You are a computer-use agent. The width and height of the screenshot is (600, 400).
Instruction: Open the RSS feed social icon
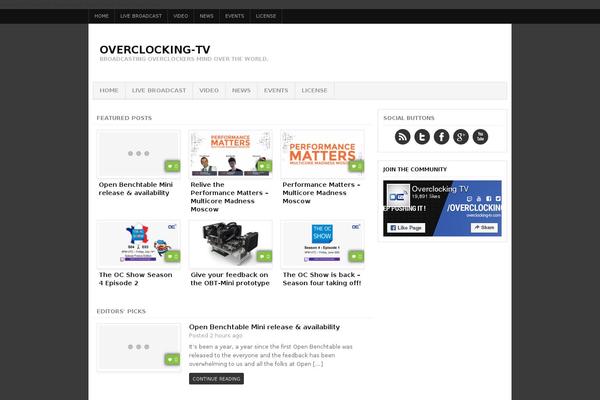click(x=403, y=137)
